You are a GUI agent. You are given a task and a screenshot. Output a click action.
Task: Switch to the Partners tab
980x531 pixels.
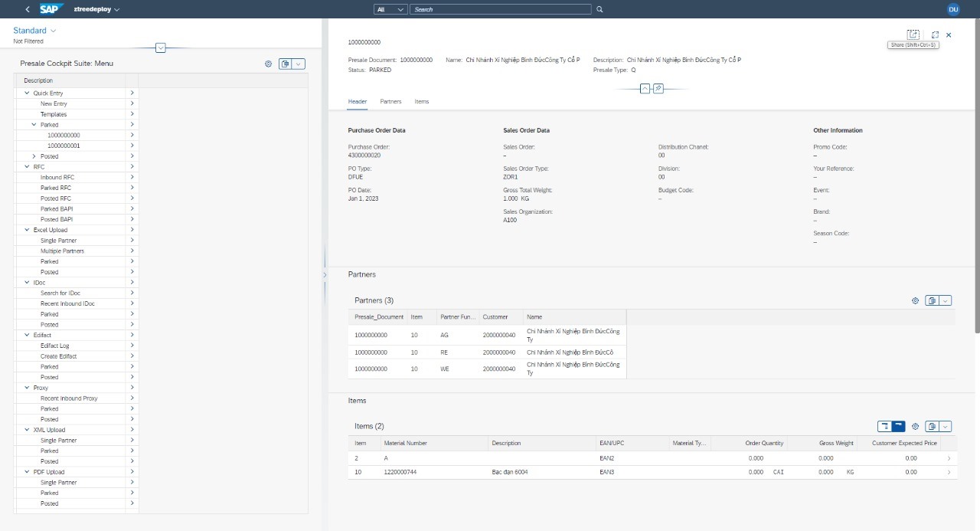390,101
